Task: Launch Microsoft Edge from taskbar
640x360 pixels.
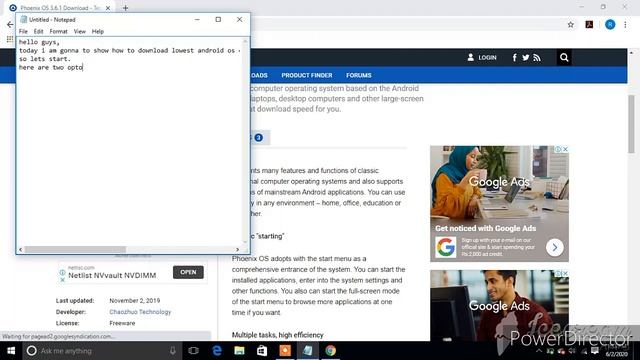Action: pos(217,351)
